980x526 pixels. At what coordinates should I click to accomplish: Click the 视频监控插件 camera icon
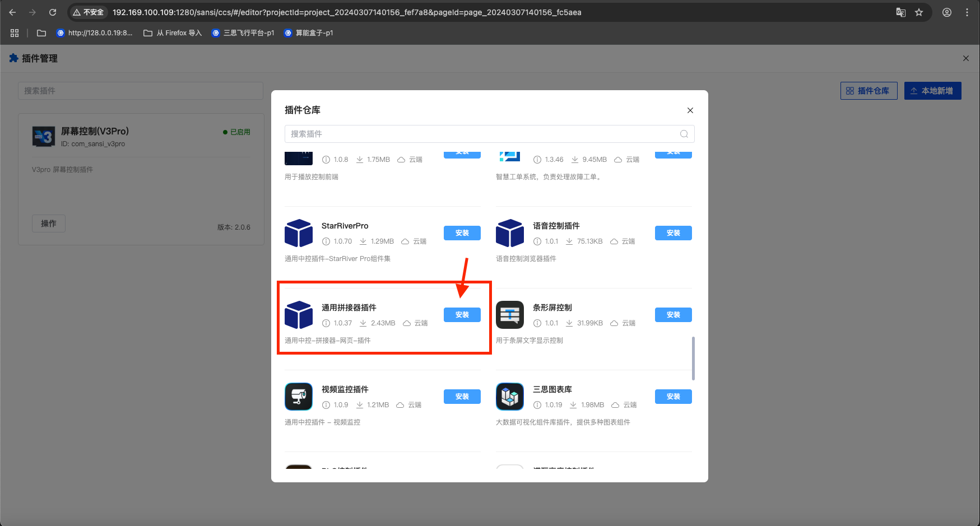pyautogui.click(x=299, y=397)
